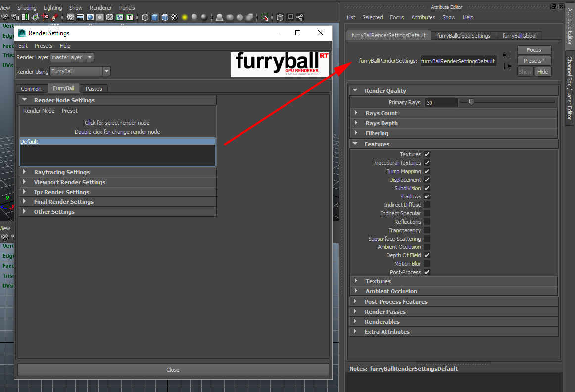Open the Attributes menu in Attribute Editor
The image size is (575, 392).
tap(423, 17)
